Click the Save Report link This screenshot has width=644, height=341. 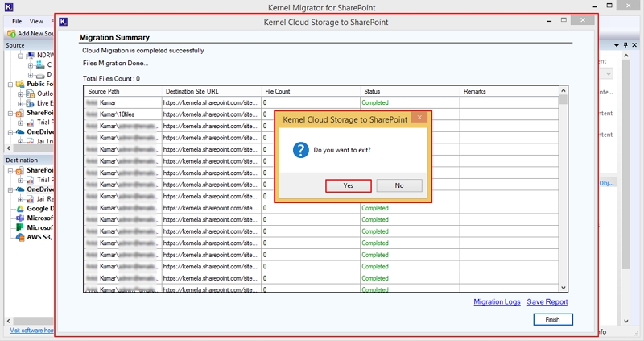coord(547,302)
